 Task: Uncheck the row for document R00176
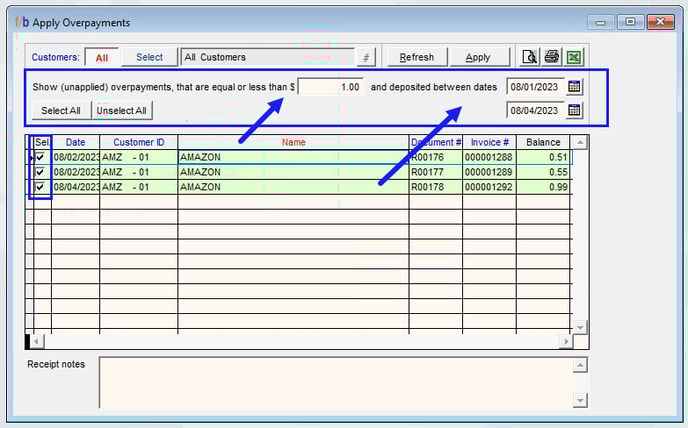pyautogui.click(x=40, y=157)
